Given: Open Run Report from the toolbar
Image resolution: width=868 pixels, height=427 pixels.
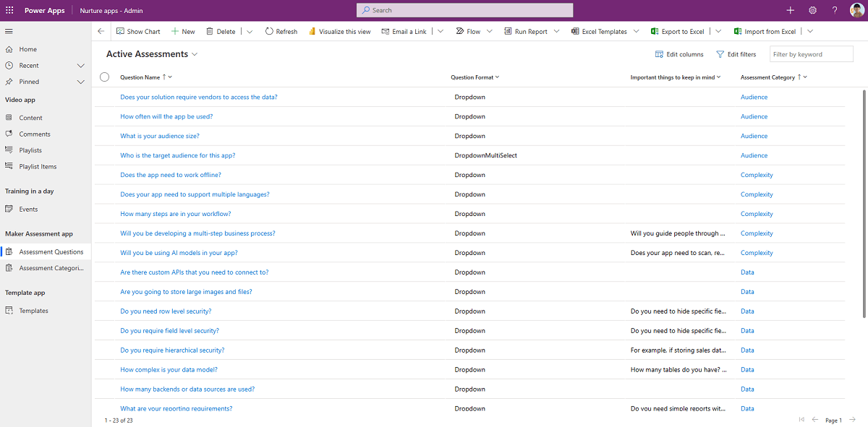Looking at the screenshot, I should [529, 31].
